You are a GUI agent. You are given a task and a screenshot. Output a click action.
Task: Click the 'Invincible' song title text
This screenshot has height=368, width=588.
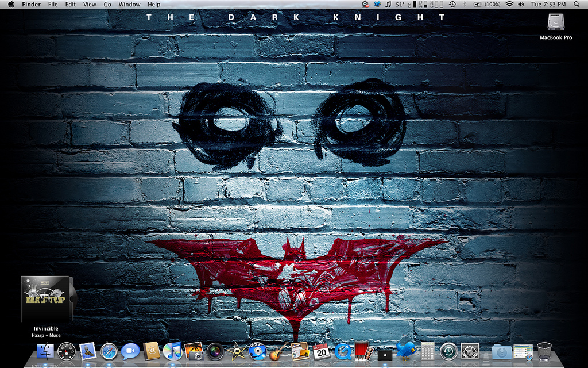point(46,328)
